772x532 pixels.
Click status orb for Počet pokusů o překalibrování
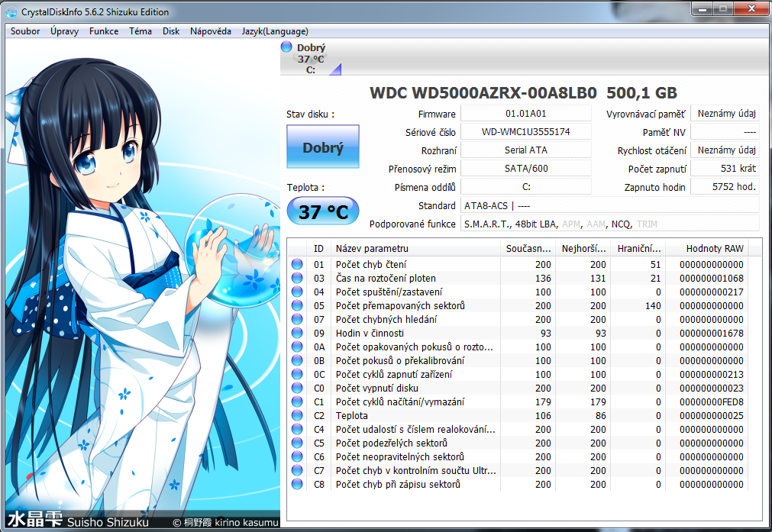[297, 361]
